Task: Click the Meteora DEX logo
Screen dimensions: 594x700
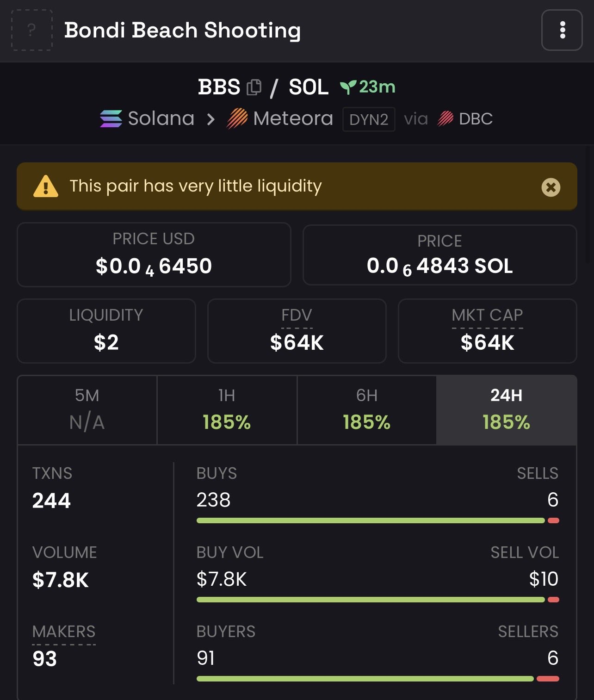Action: [x=237, y=119]
